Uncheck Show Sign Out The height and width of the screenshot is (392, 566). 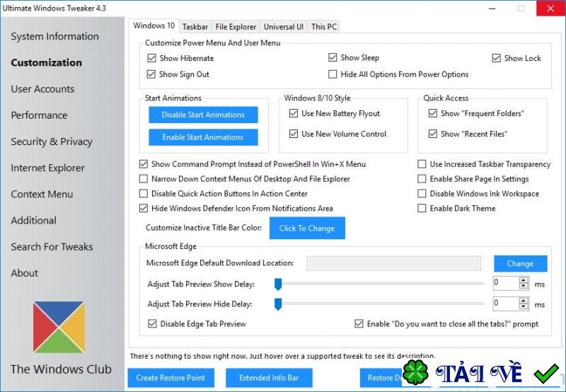pyautogui.click(x=151, y=74)
